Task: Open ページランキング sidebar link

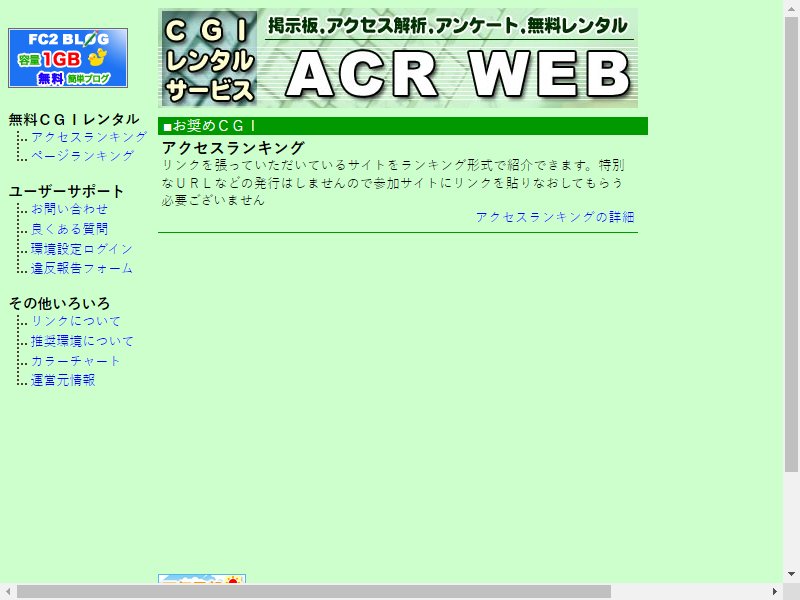Action: click(82, 156)
